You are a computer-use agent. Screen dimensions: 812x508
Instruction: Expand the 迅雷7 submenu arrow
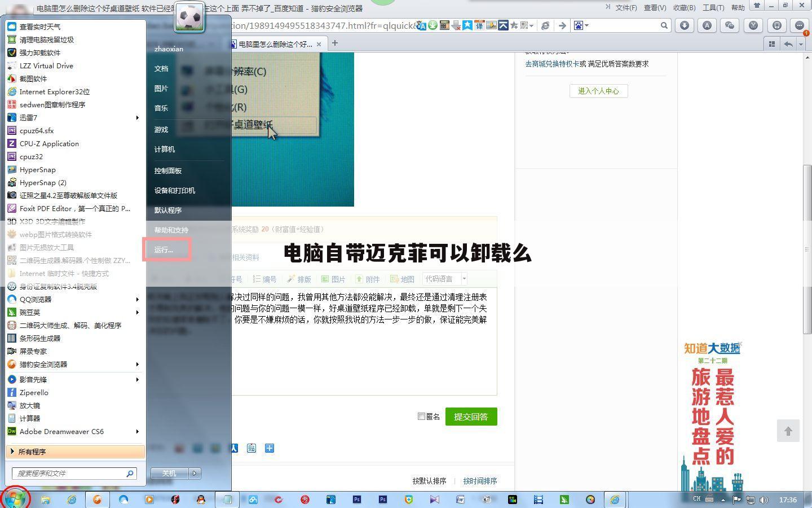138,117
